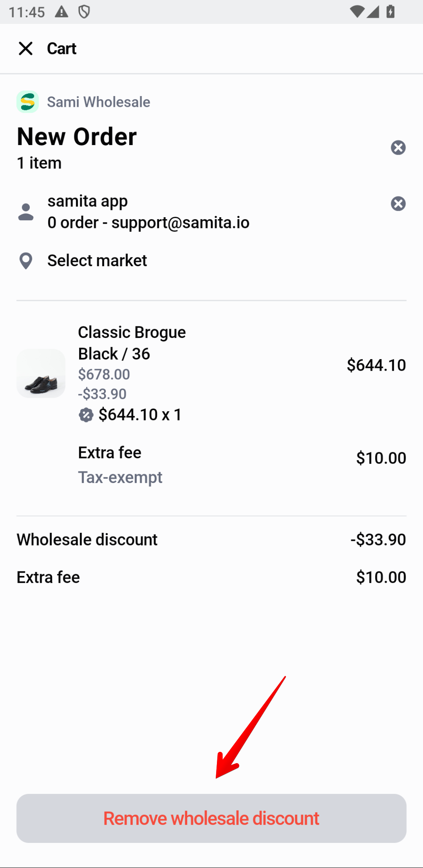Image resolution: width=423 pixels, height=868 pixels.
Task: Tap the Tax-exempt label
Action: 120,478
